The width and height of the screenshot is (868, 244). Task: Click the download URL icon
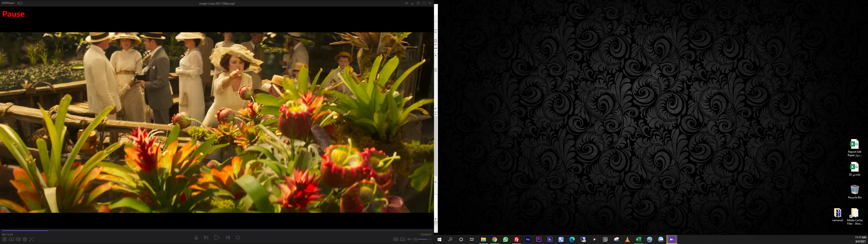(x=11, y=239)
